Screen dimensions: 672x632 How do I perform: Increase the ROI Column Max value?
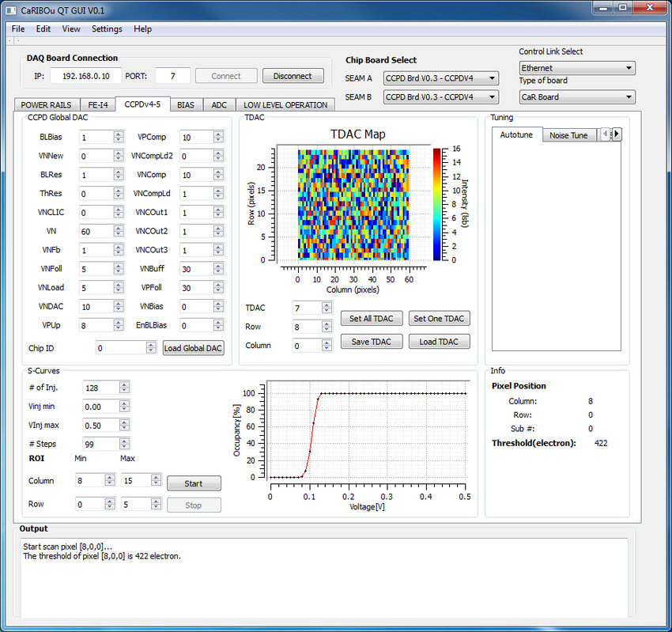(x=156, y=478)
